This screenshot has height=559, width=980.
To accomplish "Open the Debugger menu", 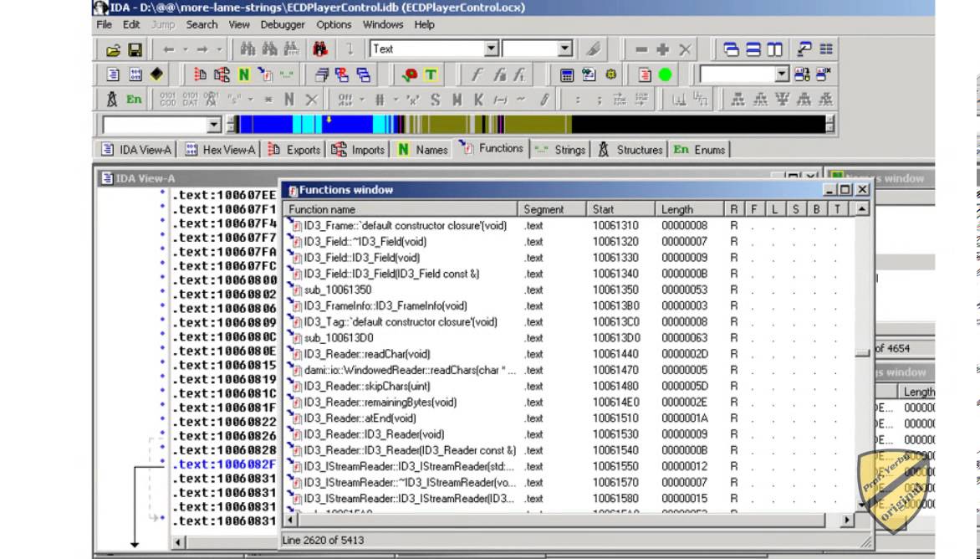I will point(283,24).
